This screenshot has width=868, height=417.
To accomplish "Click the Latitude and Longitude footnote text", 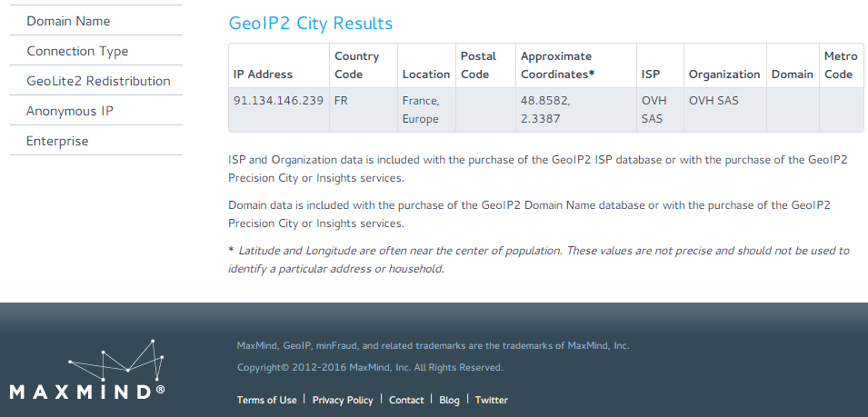I will coord(539,260).
